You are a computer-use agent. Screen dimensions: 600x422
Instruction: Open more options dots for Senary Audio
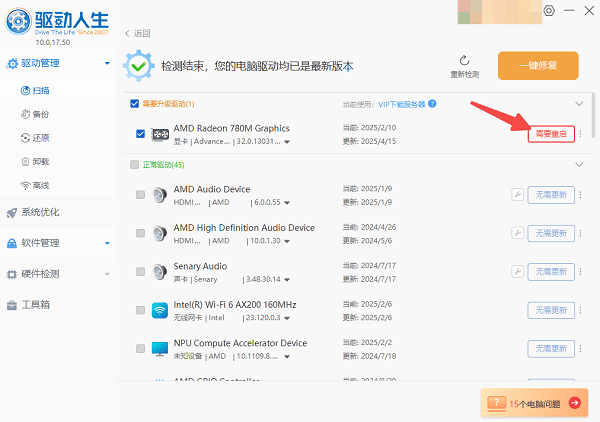pos(580,272)
